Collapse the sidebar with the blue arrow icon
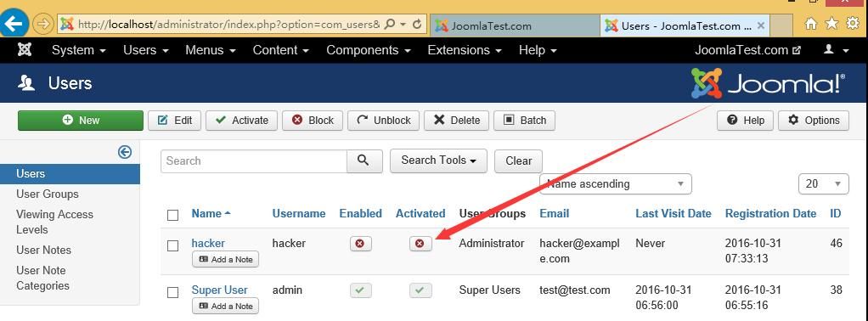Screen dimensions: 868x321 click(125, 152)
